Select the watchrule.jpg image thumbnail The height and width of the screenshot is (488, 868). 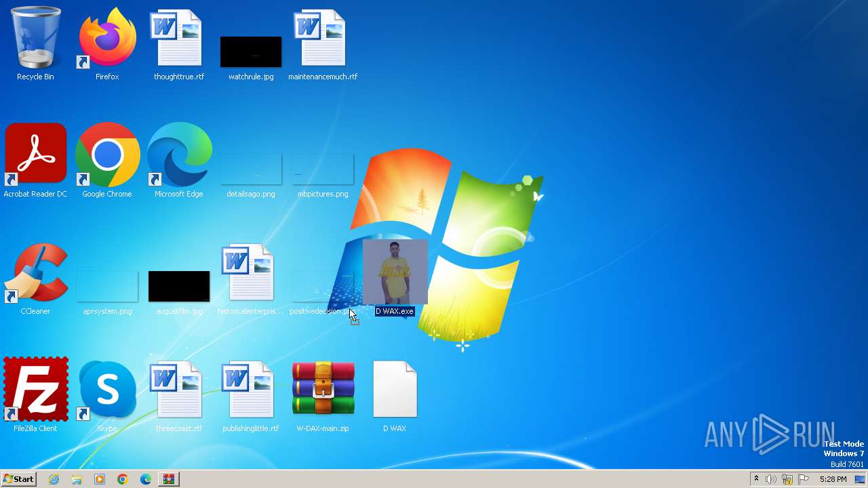pos(251,52)
